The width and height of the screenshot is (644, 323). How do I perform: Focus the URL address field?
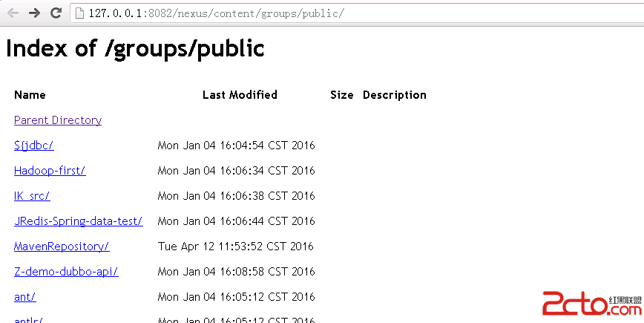click(356, 13)
